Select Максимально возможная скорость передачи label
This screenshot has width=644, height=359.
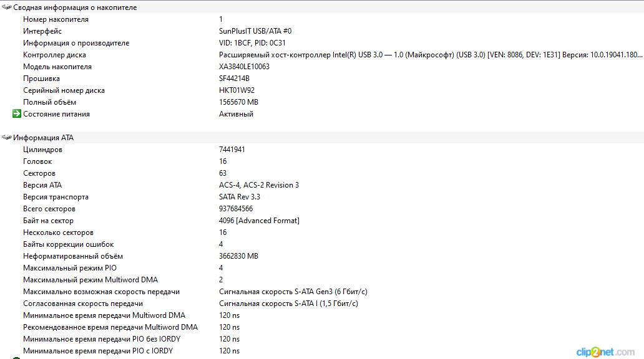102,292
